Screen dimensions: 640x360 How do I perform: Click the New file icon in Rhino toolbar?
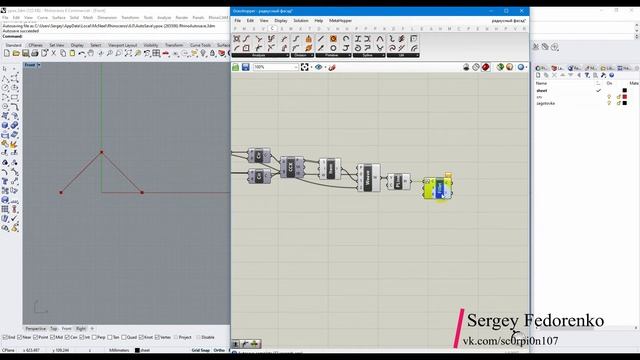coord(7,53)
